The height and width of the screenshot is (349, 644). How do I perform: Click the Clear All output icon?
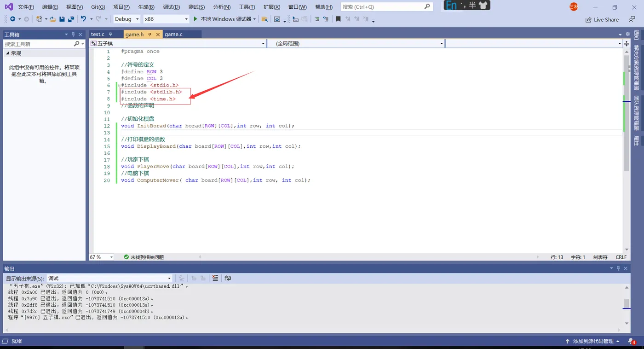tap(215, 278)
